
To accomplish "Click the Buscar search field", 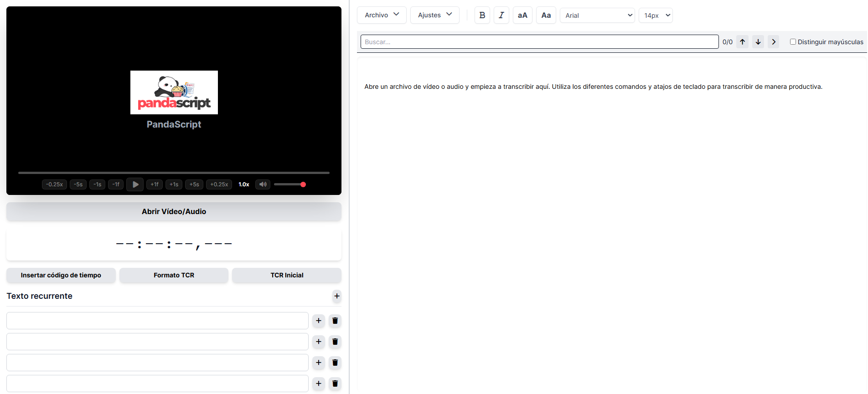I will 539,42.
